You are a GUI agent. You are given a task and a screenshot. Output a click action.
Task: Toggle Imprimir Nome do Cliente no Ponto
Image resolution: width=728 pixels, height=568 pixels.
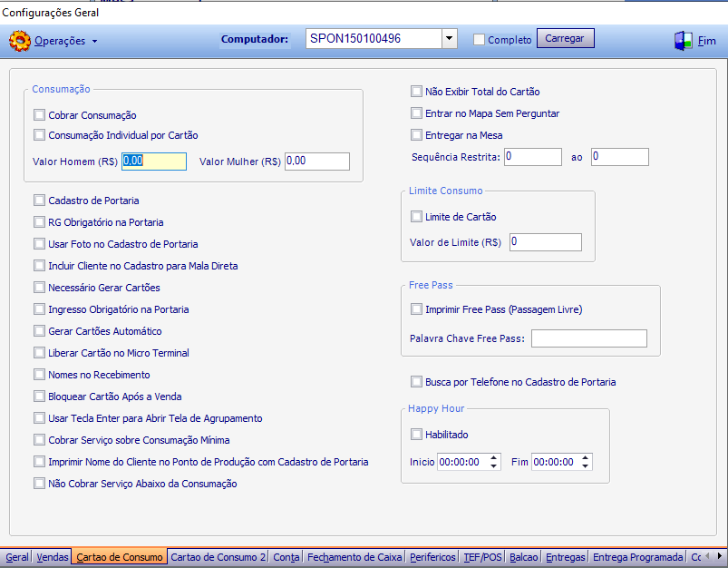[40, 462]
